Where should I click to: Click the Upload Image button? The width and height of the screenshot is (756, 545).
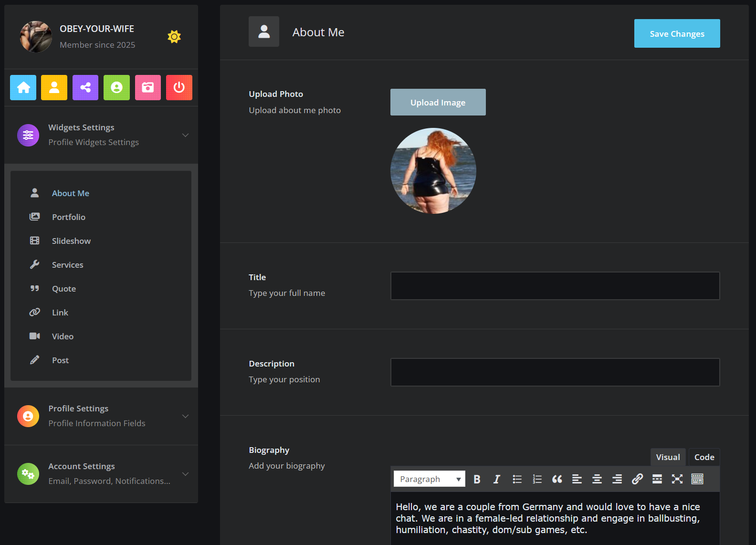click(438, 102)
